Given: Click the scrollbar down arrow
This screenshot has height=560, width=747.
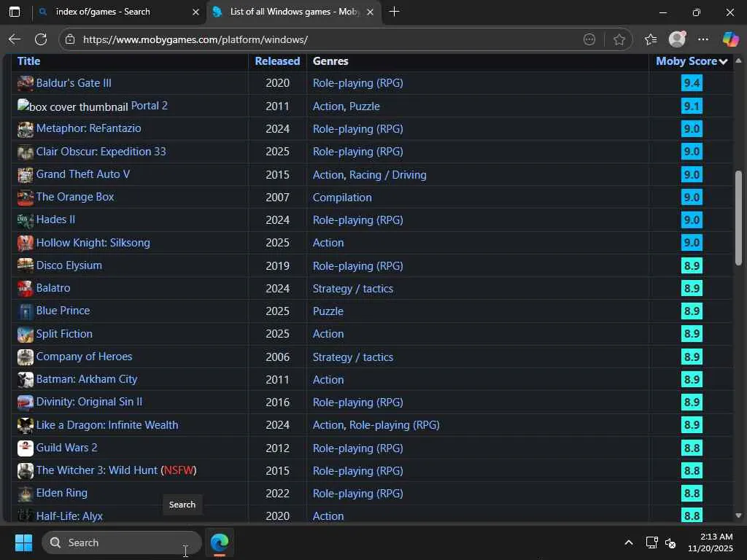Looking at the screenshot, I should pos(738,516).
